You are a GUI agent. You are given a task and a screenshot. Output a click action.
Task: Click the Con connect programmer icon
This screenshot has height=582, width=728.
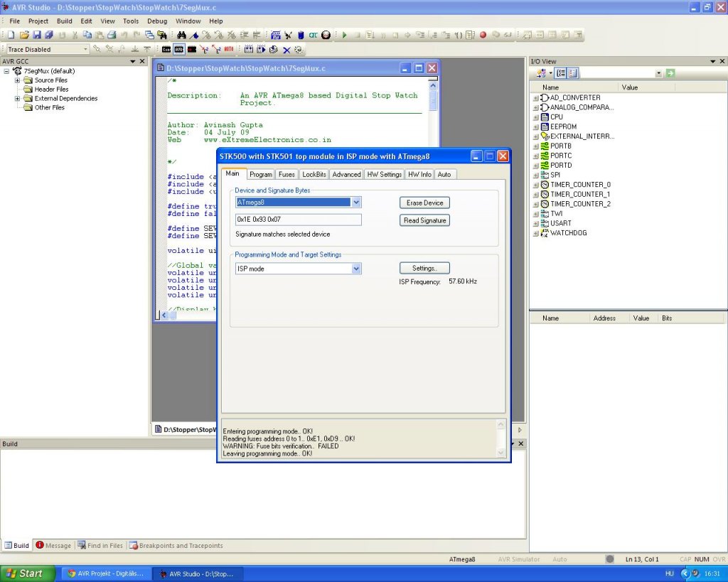click(x=166, y=49)
